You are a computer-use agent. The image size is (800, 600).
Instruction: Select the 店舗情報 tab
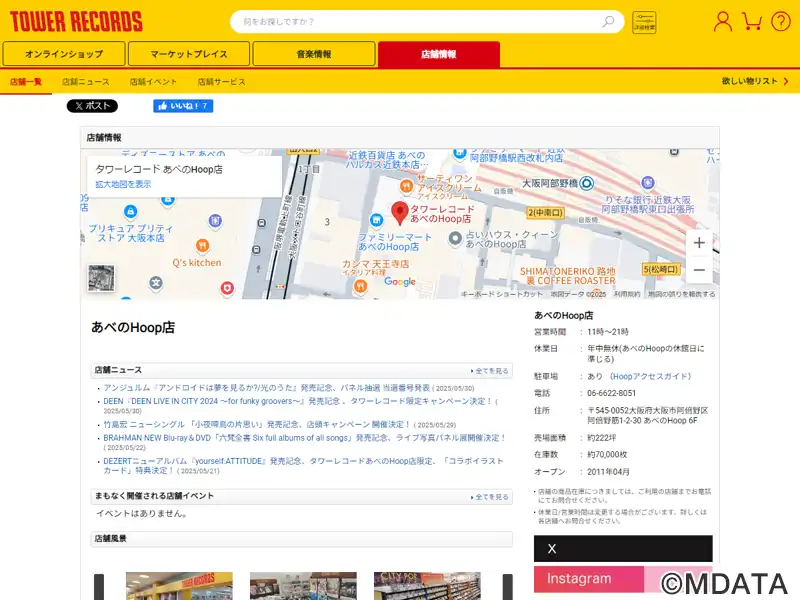pyautogui.click(x=439, y=54)
